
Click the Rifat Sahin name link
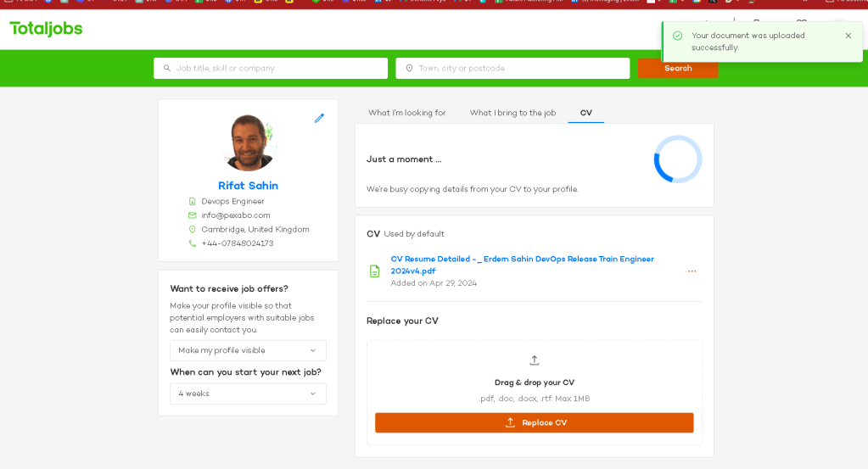(x=248, y=186)
